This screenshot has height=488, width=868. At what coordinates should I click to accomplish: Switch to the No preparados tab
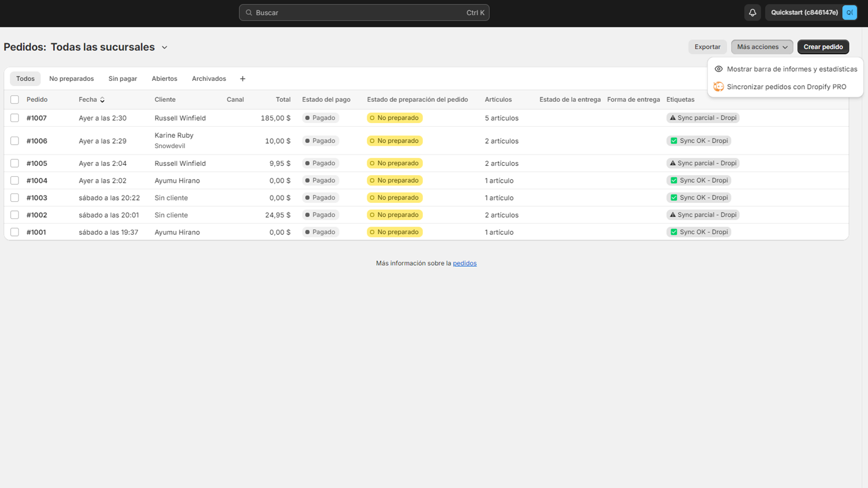pyautogui.click(x=72, y=79)
